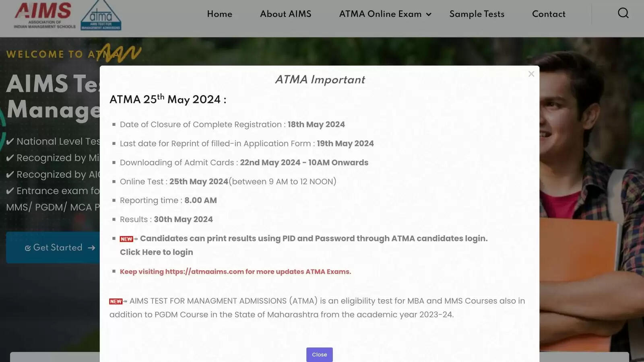
Task: Open the Keep visiting atmaaims.com link
Action: coord(235,271)
